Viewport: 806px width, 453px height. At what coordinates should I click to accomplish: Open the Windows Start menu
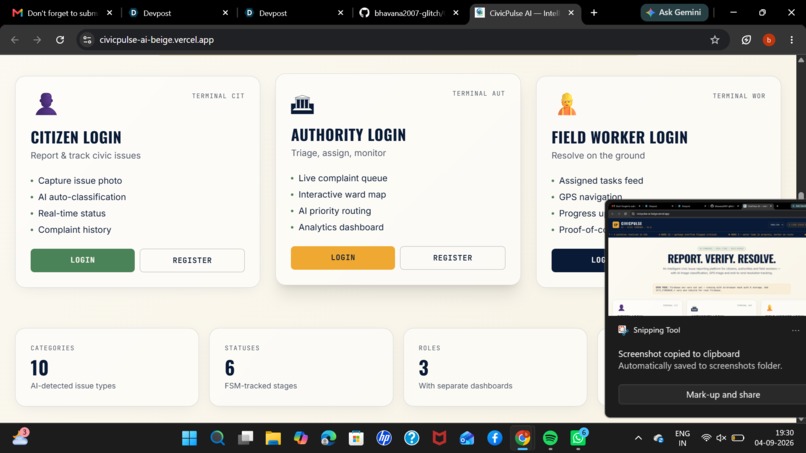(190, 438)
